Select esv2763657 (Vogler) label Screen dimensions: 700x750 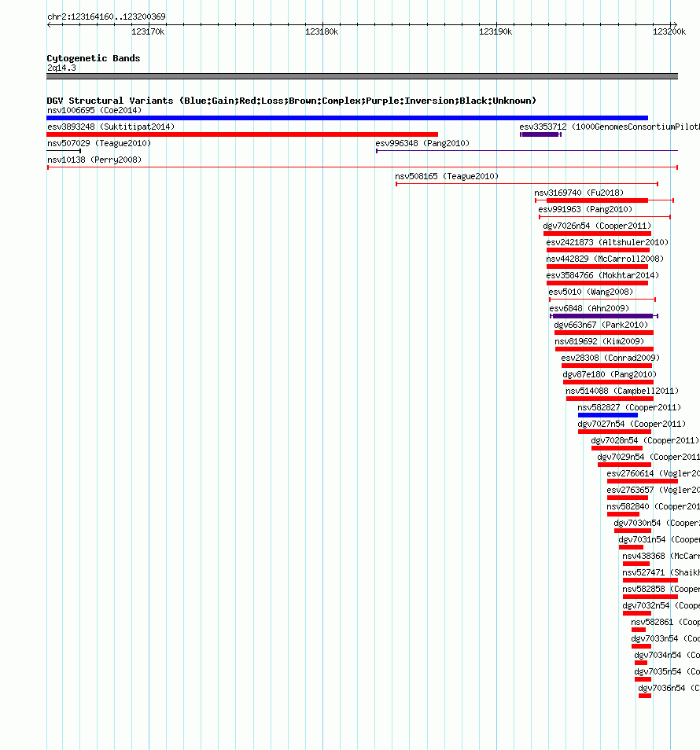click(653, 490)
